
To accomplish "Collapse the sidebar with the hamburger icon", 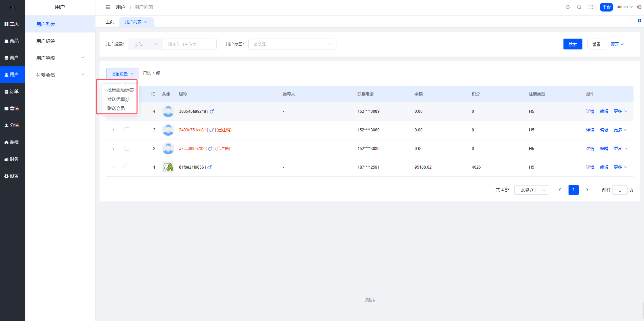I will pos(108,7).
